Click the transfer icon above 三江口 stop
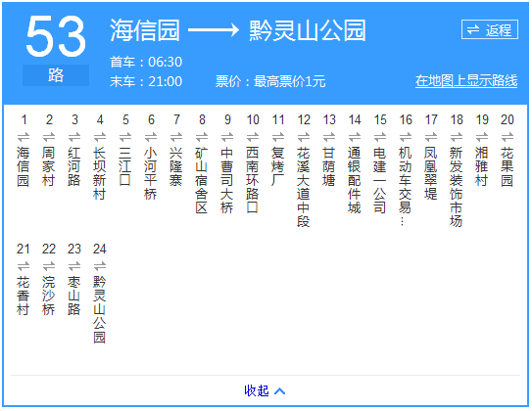Viewport: 532px width, 411px height. coord(125,137)
